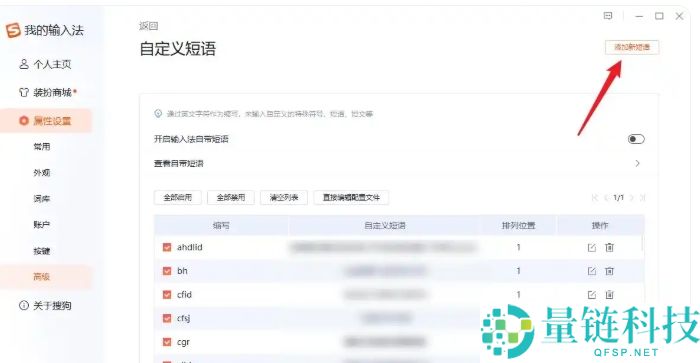Jump to first page of phrase list

pos(595,197)
